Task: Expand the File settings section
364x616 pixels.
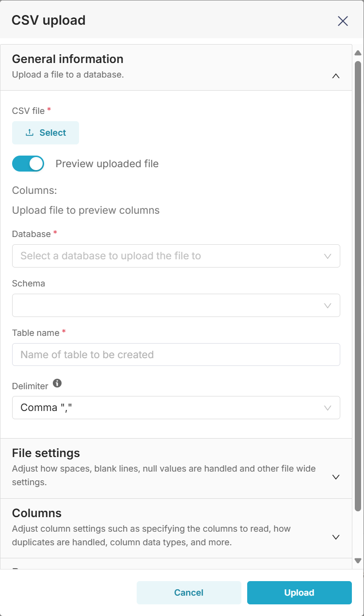Action: (335, 477)
